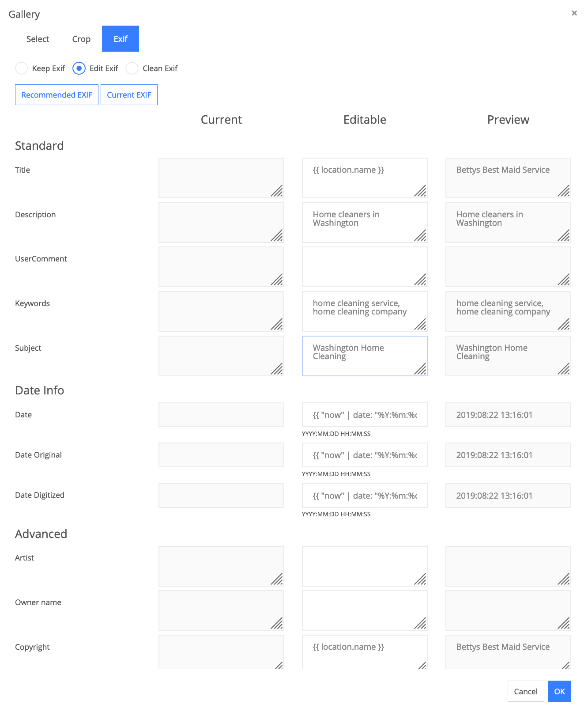Close the Gallery dialog with X icon
The height and width of the screenshot is (712, 588).
(x=574, y=13)
